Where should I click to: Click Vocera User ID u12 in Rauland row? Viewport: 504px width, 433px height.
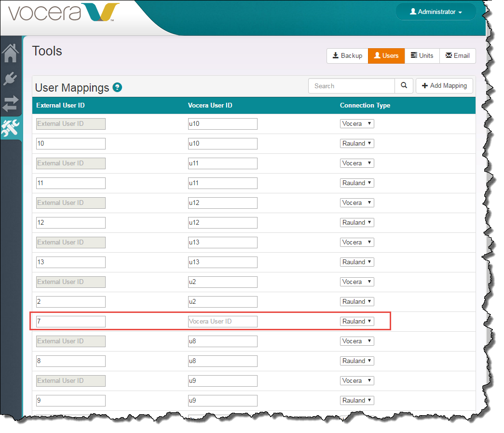pyautogui.click(x=222, y=222)
